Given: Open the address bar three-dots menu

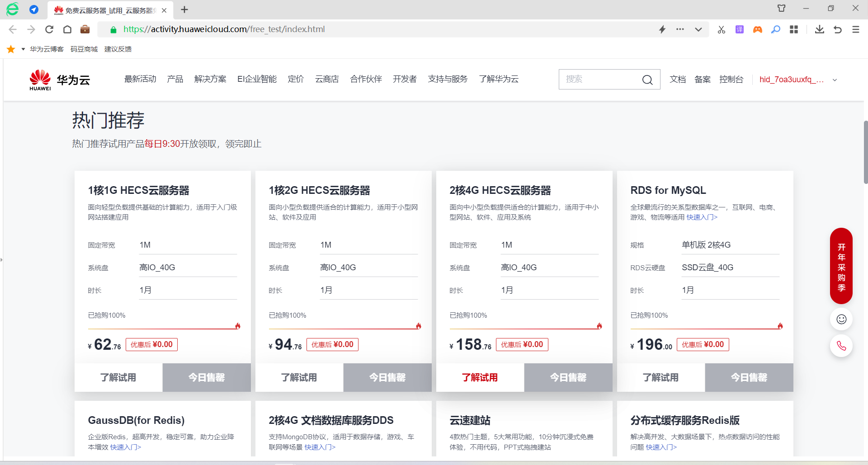Looking at the screenshot, I should tap(680, 29).
